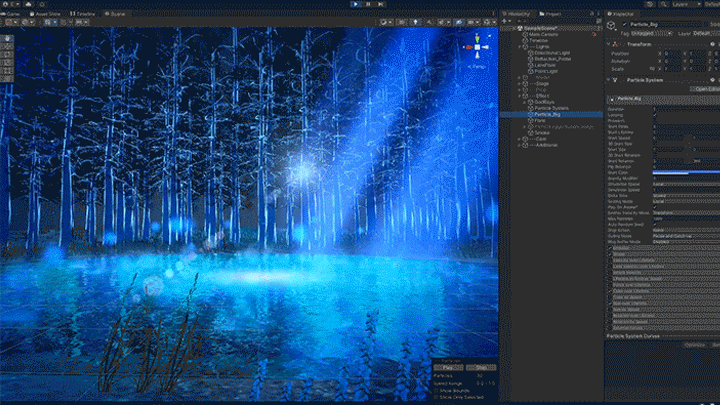Image resolution: width=720 pixels, height=405 pixels.
Task: Select Point Light in Hierarchy
Action: point(546,71)
